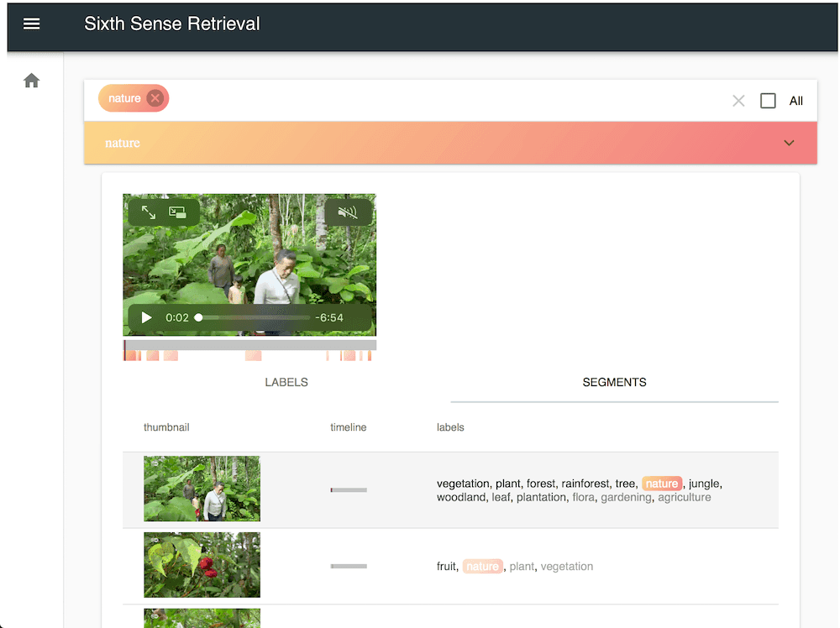Screen dimensions: 840x628
Task: Expand the video to fullscreen
Action: point(149,212)
